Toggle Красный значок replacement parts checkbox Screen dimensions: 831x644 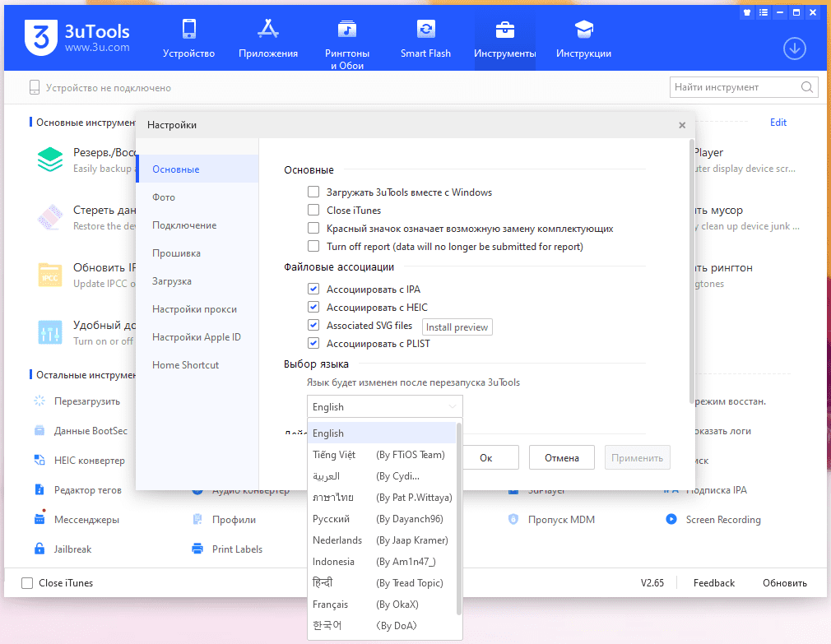313,228
